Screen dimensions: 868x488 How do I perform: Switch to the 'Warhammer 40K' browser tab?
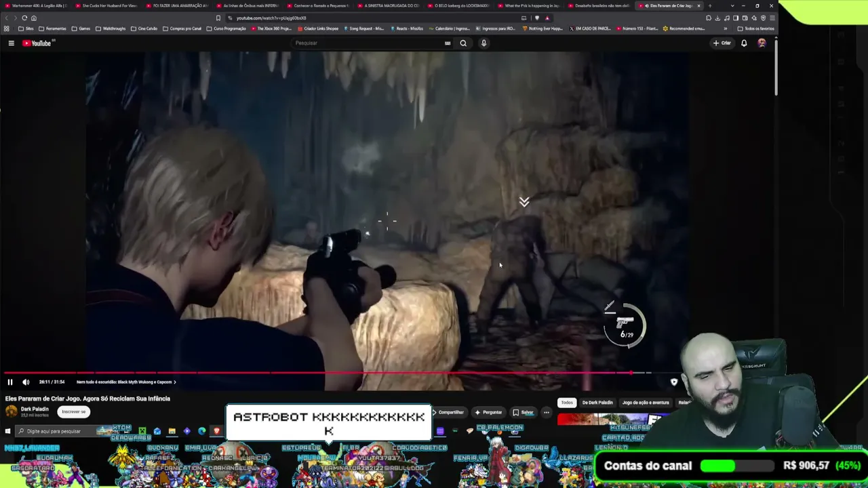(x=35, y=5)
